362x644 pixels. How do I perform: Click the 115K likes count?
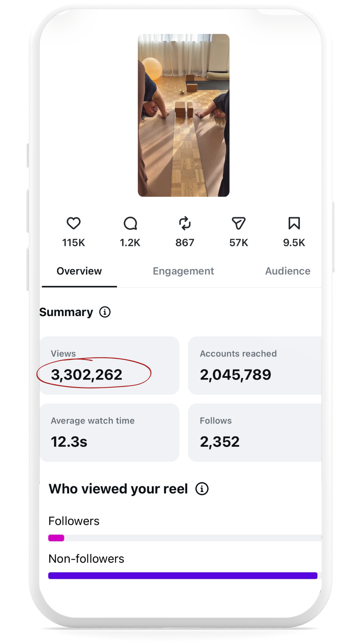(x=73, y=243)
